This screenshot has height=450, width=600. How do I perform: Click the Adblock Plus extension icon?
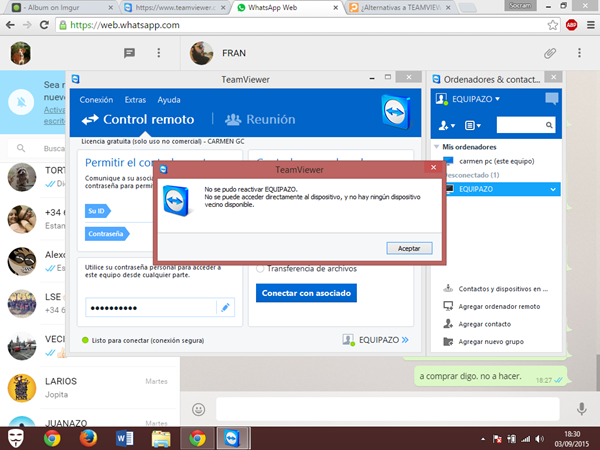(571, 25)
